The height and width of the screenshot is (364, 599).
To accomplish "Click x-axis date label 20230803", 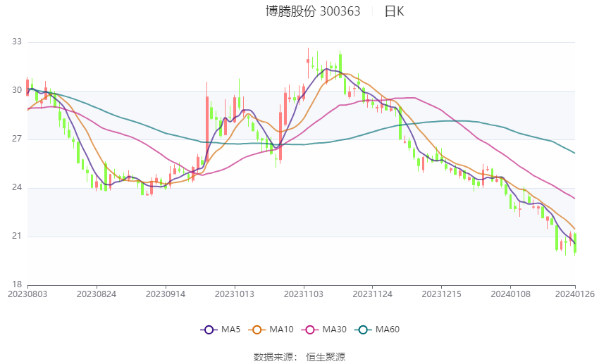I will [x=27, y=294].
